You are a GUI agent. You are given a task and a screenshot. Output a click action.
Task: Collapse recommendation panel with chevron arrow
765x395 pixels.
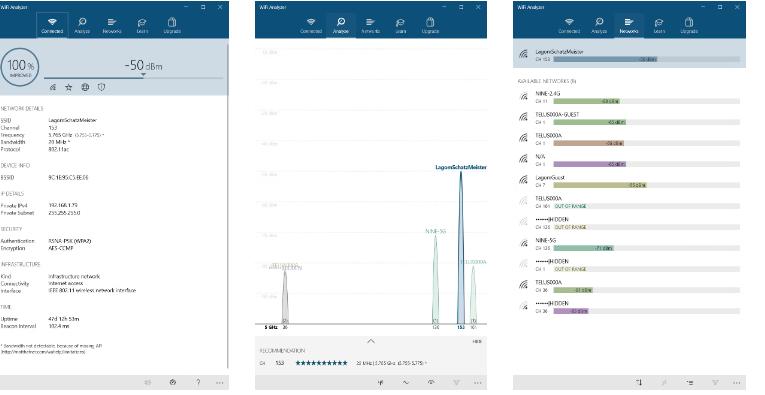[x=371, y=341]
